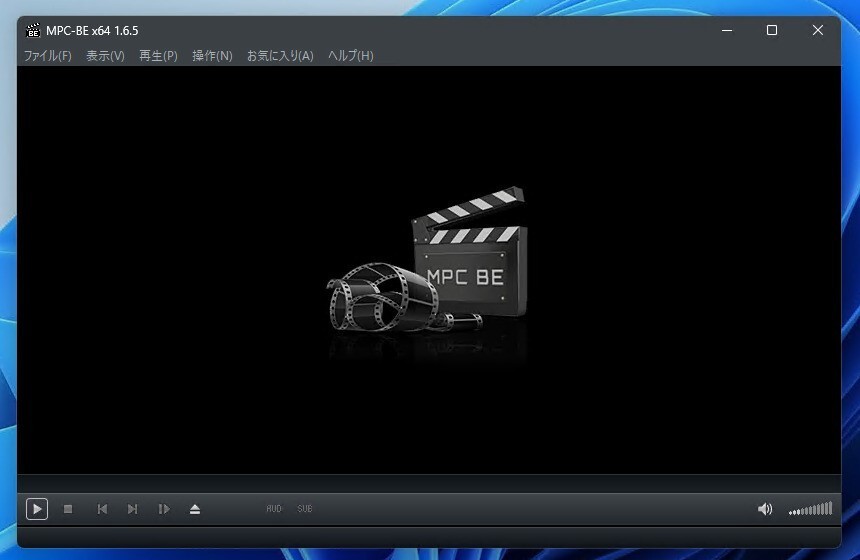Viewport: 860px width, 560px height.
Task: Click the Stop button
Action: click(x=68, y=509)
